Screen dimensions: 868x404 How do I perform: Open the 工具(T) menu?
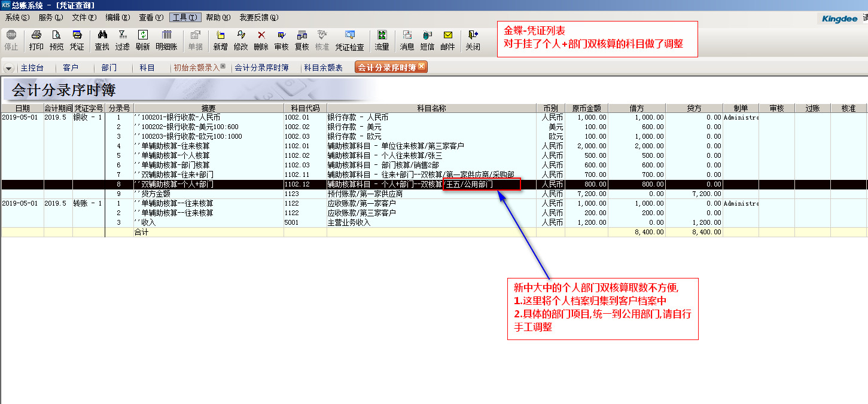[185, 17]
